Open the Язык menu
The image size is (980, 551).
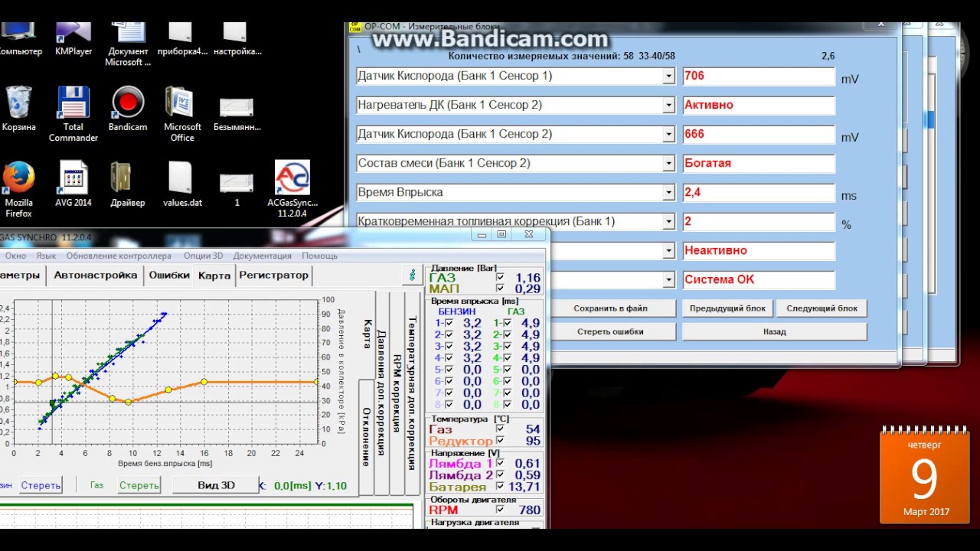pos(46,256)
